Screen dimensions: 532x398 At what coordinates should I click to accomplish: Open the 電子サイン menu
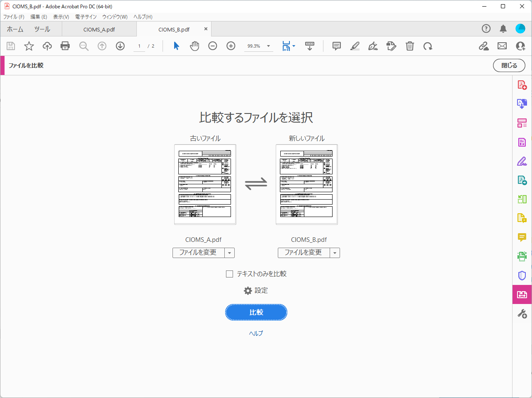[86, 17]
